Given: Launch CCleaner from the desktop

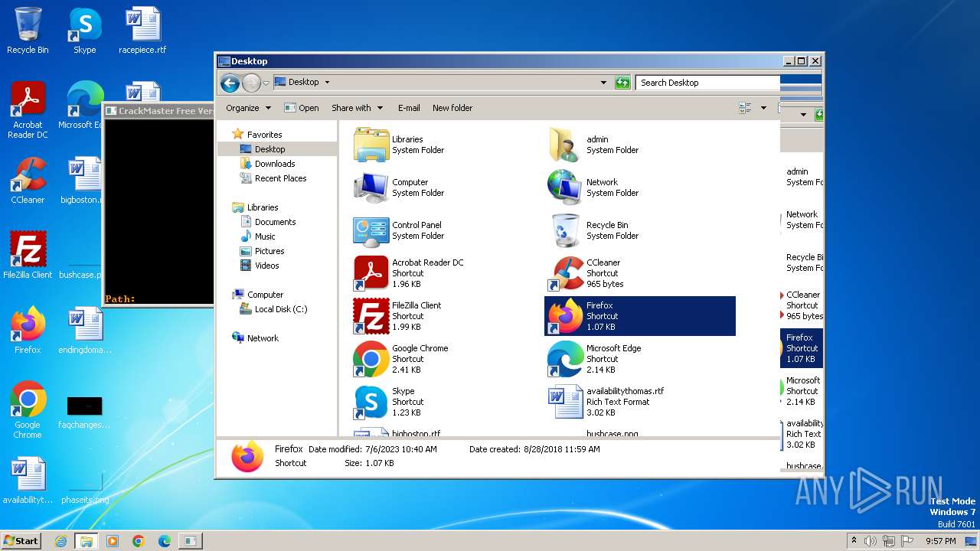Looking at the screenshot, I should tap(28, 181).
